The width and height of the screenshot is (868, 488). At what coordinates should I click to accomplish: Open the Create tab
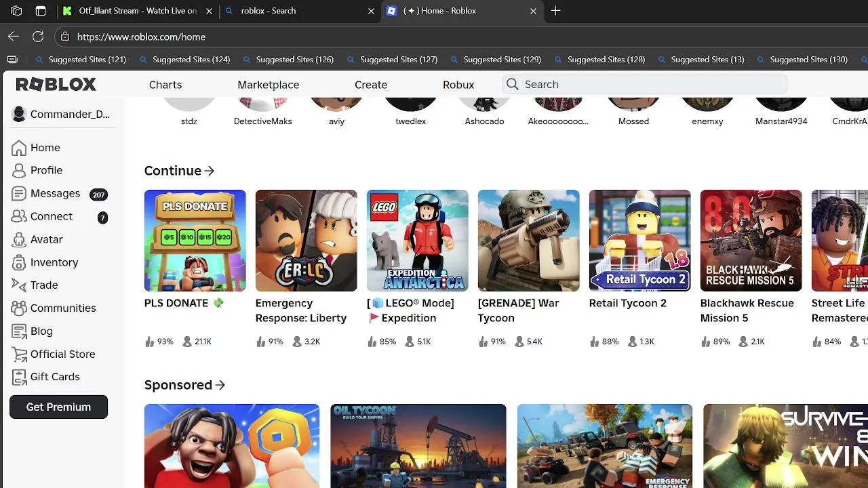tap(371, 85)
